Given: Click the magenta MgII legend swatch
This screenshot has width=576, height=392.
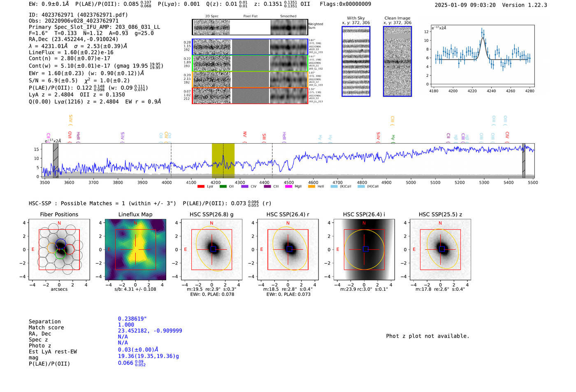Looking at the screenshot, I should [x=288, y=186].
